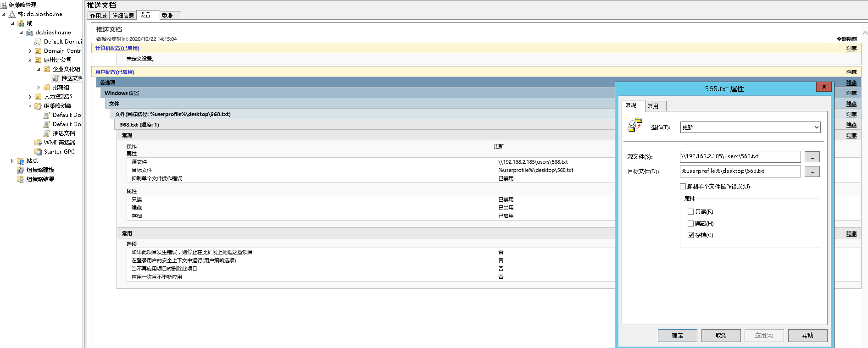Screen dimensions: 868x348
Task: Expand the 人力资源部 tree node
Action: [30, 97]
